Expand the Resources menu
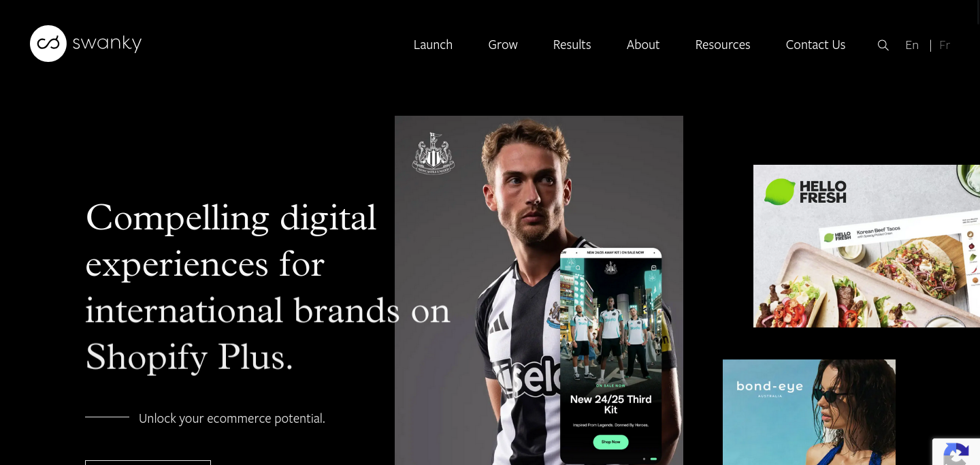Screen dimensions: 980x465 [723, 45]
